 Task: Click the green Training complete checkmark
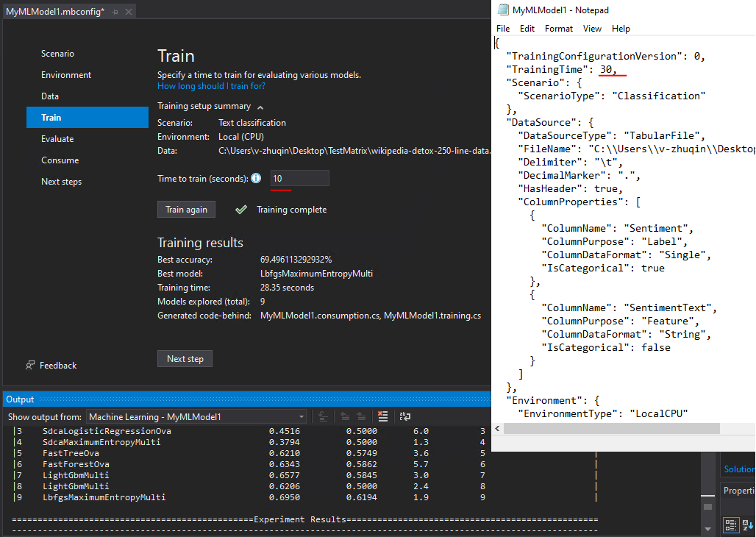(x=241, y=210)
